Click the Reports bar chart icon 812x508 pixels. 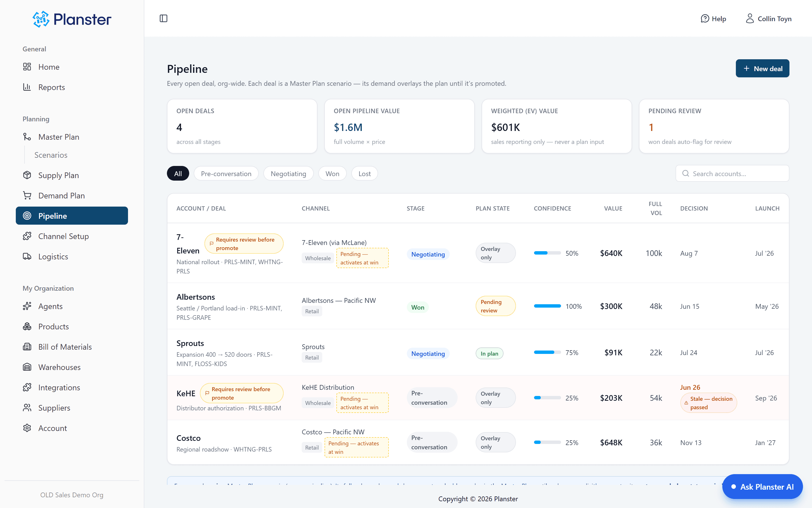[27, 87]
